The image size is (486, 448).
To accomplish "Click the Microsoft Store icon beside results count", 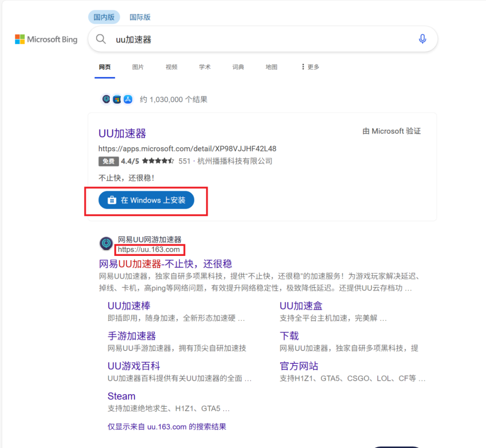I will click(117, 99).
